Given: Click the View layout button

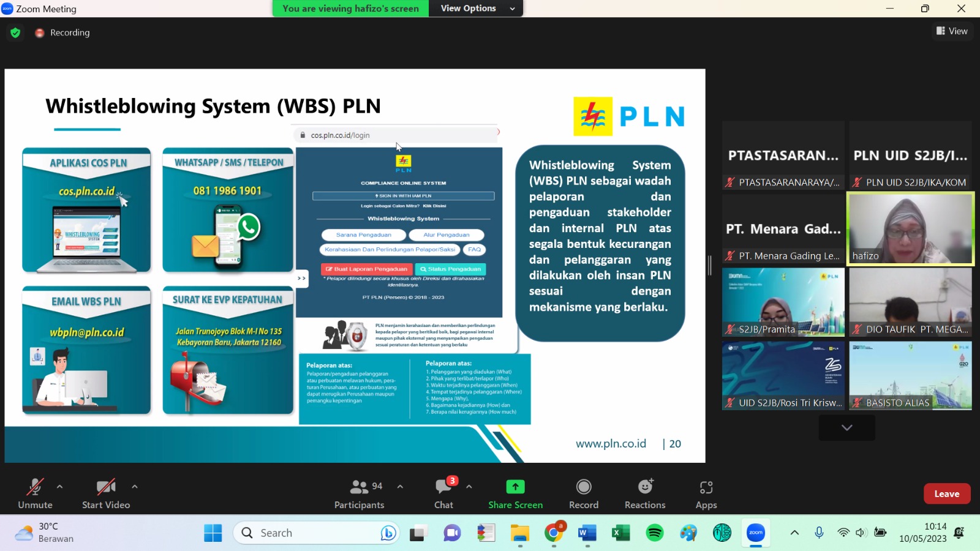Looking at the screenshot, I should click(x=952, y=31).
